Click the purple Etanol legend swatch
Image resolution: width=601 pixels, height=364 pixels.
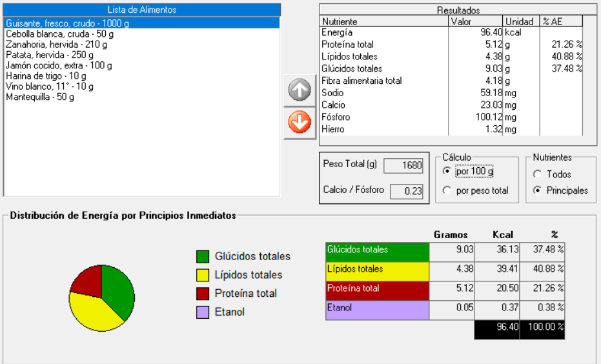click(203, 312)
